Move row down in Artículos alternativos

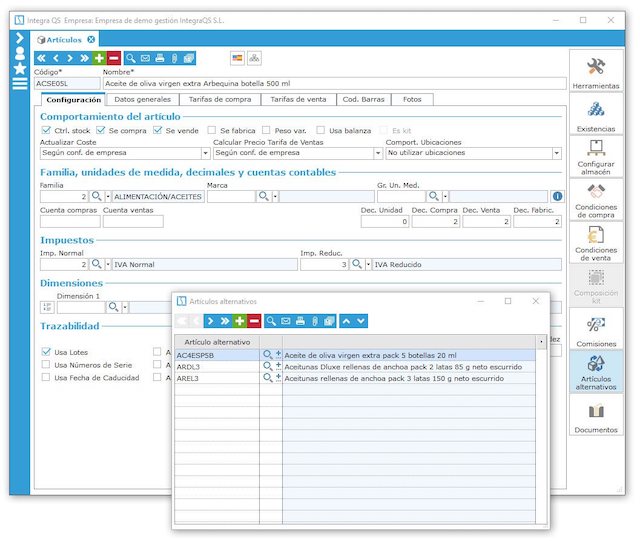click(361, 321)
